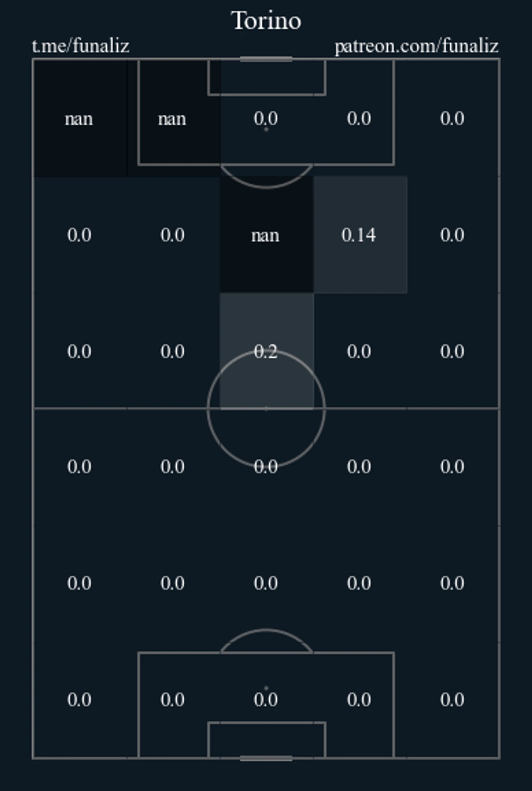
Task: Click the bottom-right corner 0.0 cell
Action: [453, 700]
